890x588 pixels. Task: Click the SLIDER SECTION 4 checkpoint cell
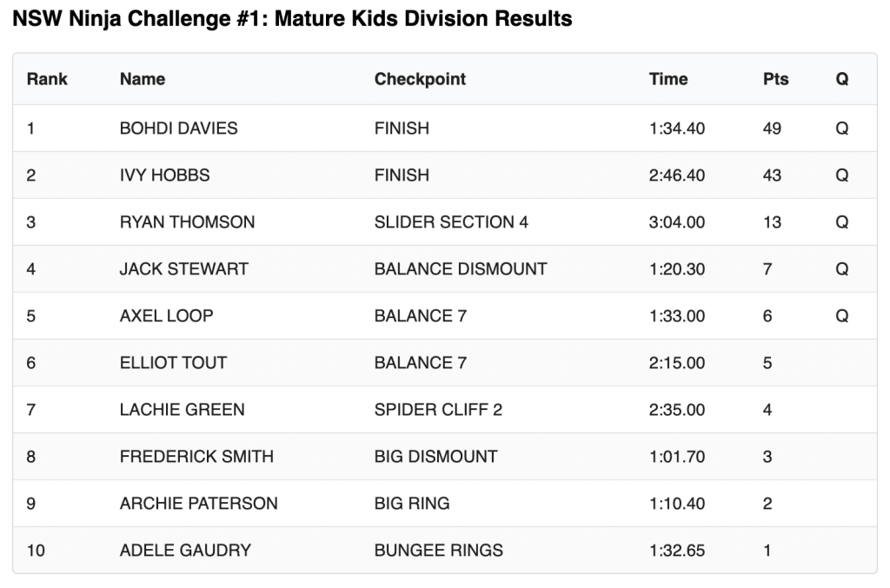coord(451,222)
